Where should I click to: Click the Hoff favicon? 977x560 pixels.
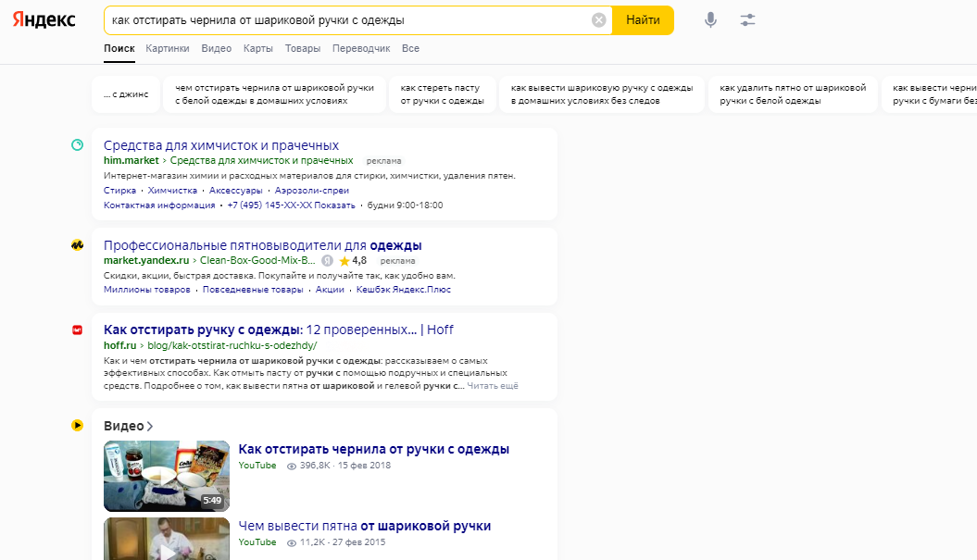(x=77, y=330)
